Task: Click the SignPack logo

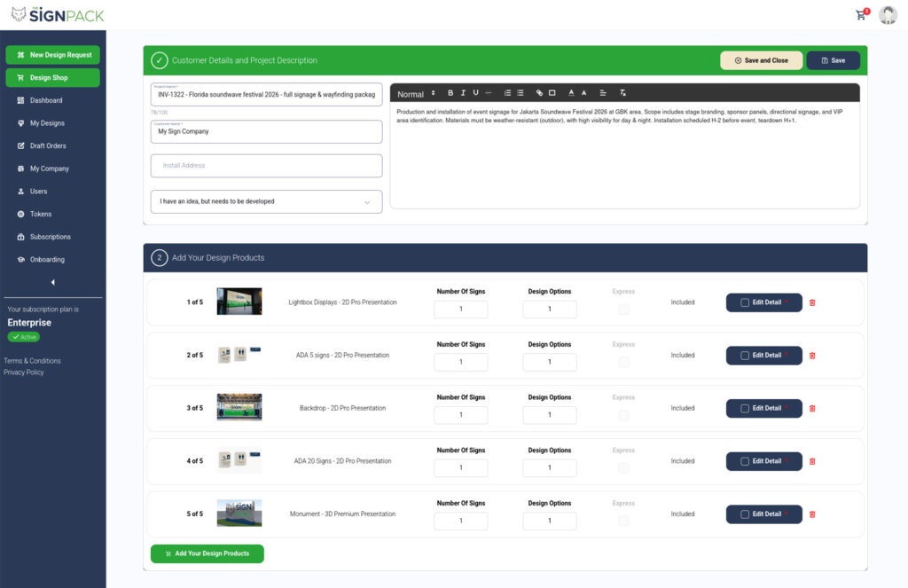Action: (x=58, y=15)
